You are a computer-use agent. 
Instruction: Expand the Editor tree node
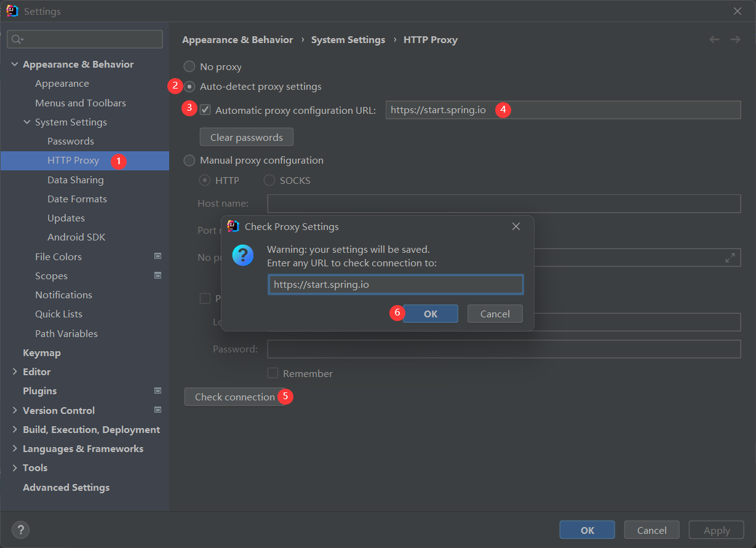coord(15,371)
